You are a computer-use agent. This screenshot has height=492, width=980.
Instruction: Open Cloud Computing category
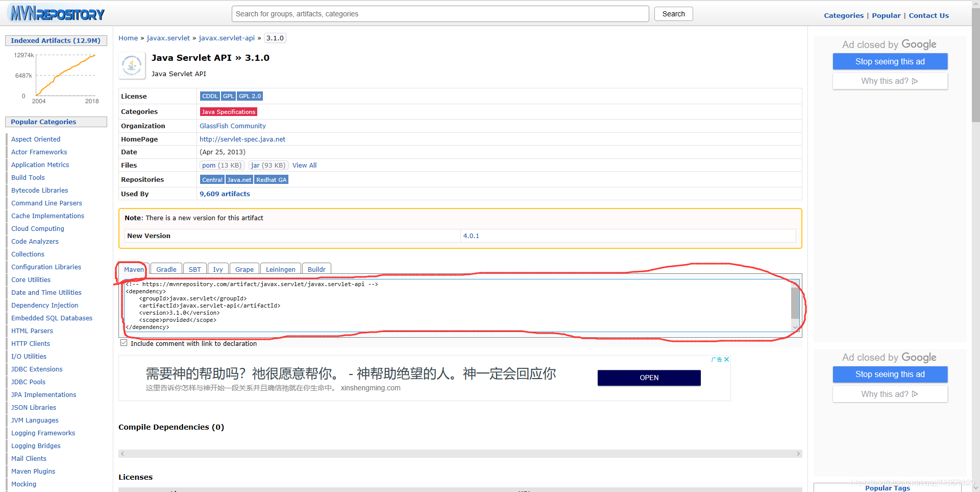(38, 228)
